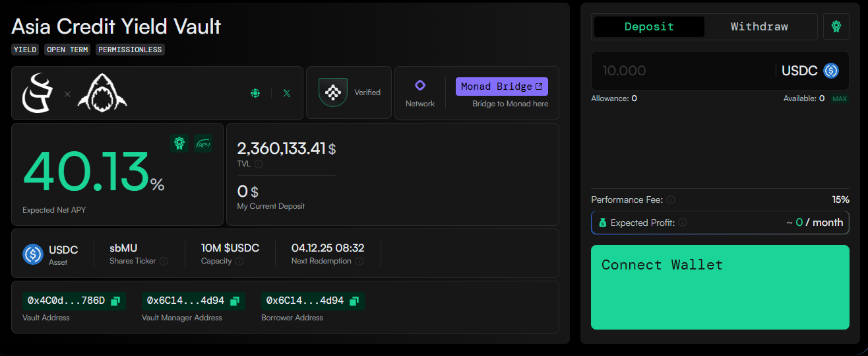
Task: Click the OPEN TERM tag
Action: tap(68, 50)
